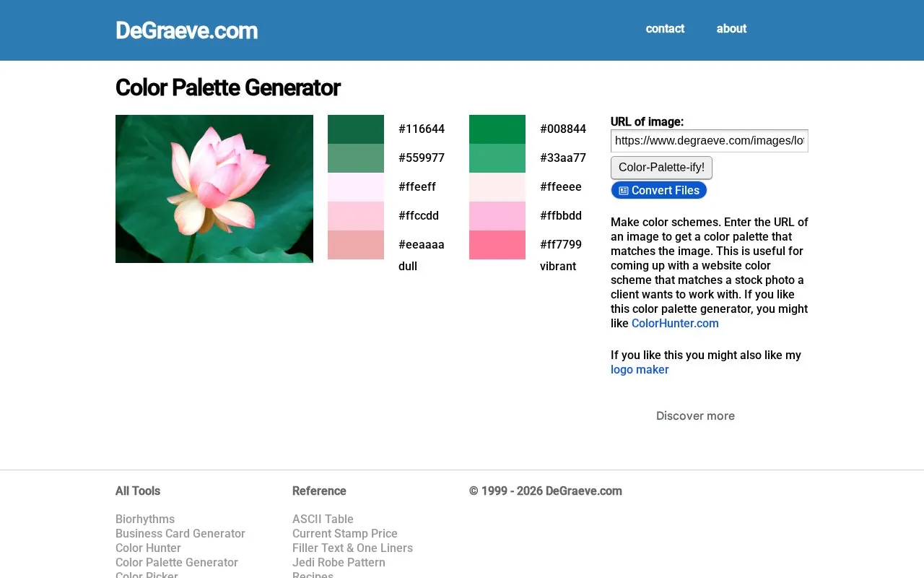Image resolution: width=924 pixels, height=578 pixels.
Task: Click the #ffbbdd hex code text
Action: (x=561, y=216)
